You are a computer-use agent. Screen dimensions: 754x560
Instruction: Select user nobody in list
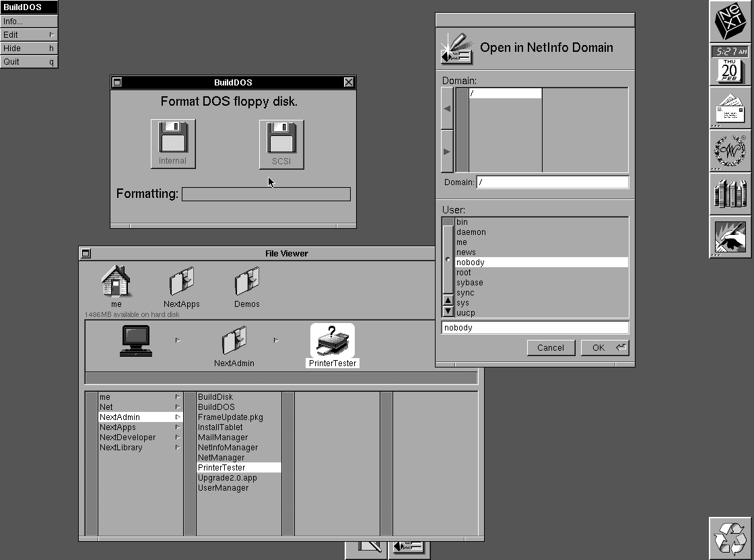point(541,262)
